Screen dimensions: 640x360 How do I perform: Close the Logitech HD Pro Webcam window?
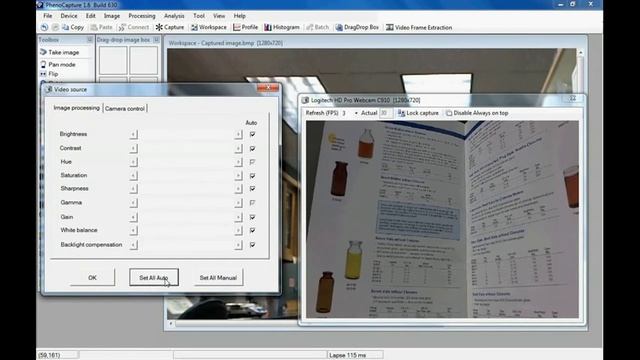point(573,99)
